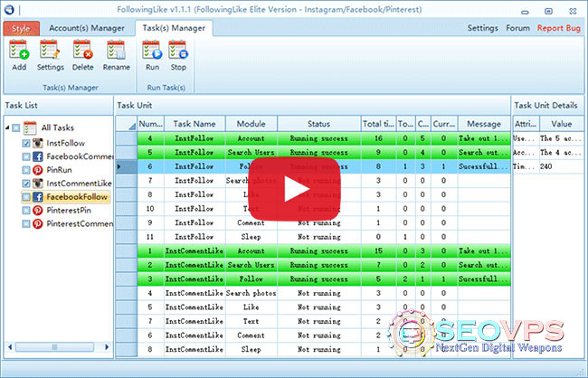Click Sucessfull message in highlighted row 6
The height and width of the screenshot is (378, 588).
coord(483,166)
